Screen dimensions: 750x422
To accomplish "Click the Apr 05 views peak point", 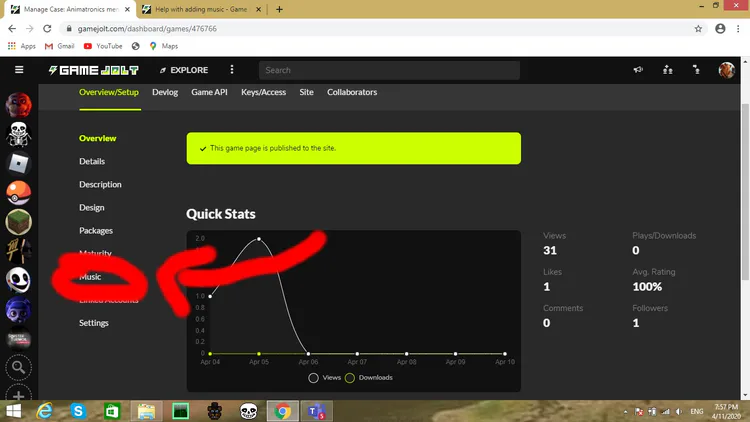I will pyautogui.click(x=259, y=239).
